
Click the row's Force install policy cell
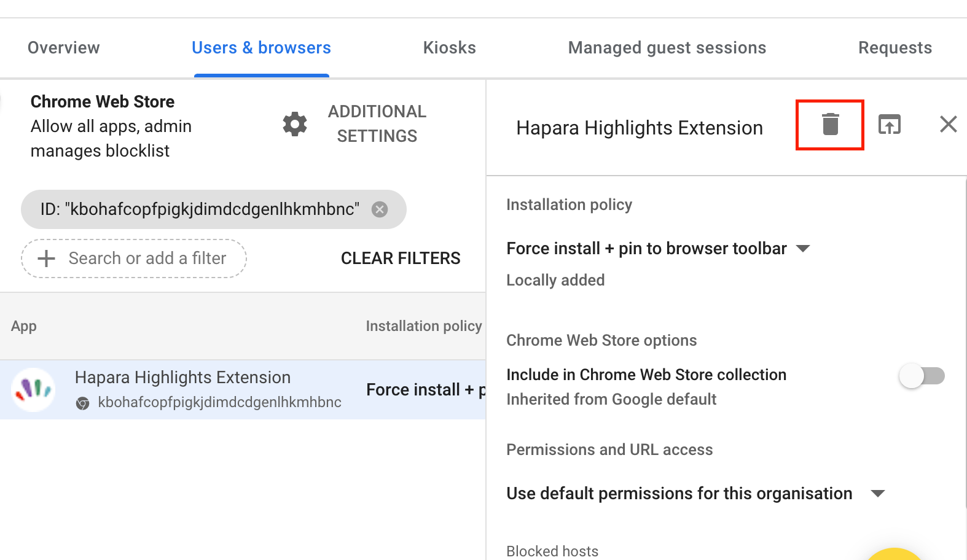tap(426, 390)
